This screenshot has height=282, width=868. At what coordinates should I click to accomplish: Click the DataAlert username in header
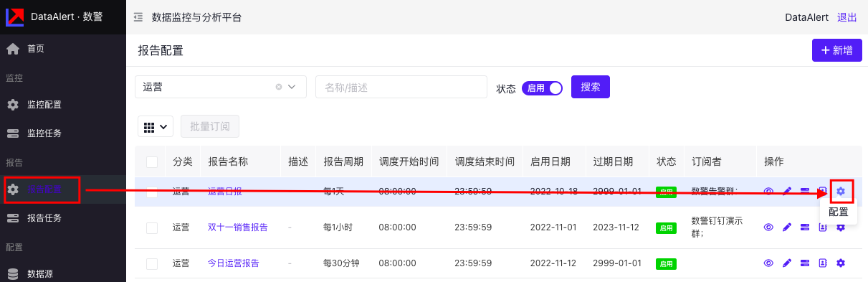point(807,17)
